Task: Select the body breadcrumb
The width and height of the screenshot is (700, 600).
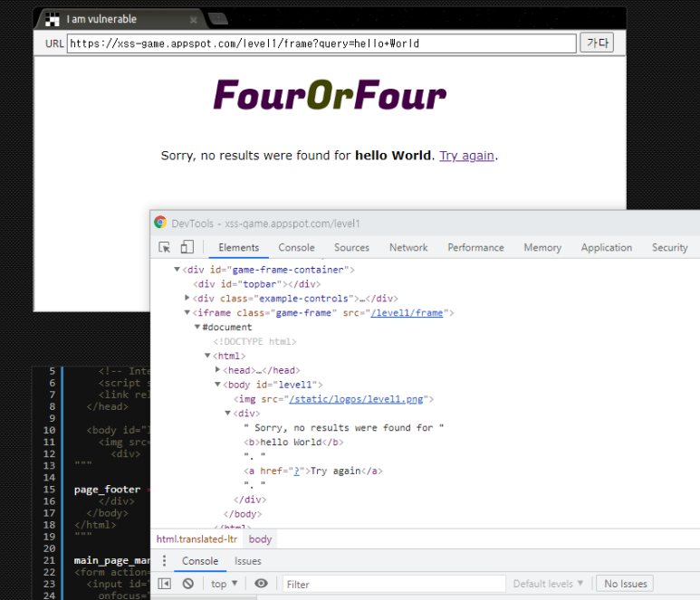Action: point(260,539)
